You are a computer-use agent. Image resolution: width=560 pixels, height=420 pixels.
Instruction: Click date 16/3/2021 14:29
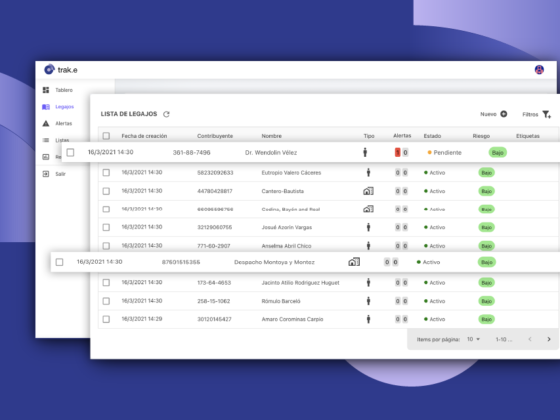coord(142,319)
